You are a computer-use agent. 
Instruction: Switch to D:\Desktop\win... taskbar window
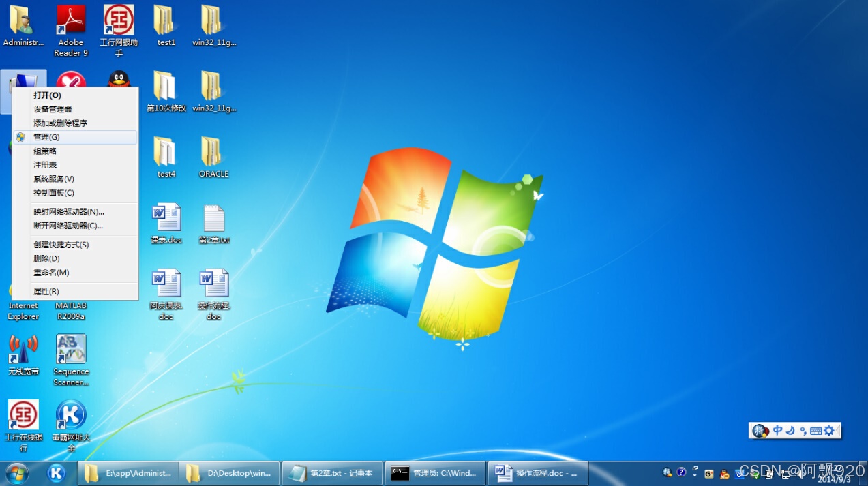click(229, 473)
